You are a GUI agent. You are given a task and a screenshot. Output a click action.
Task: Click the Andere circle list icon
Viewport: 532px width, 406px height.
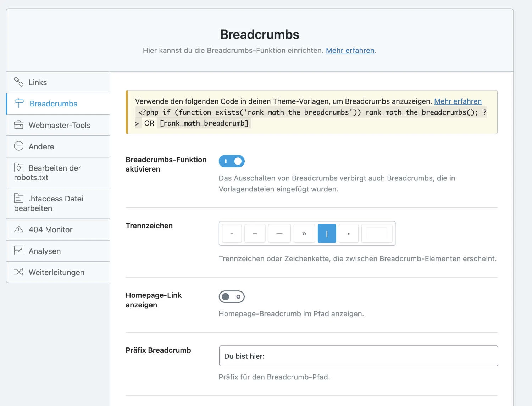click(x=18, y=146)
